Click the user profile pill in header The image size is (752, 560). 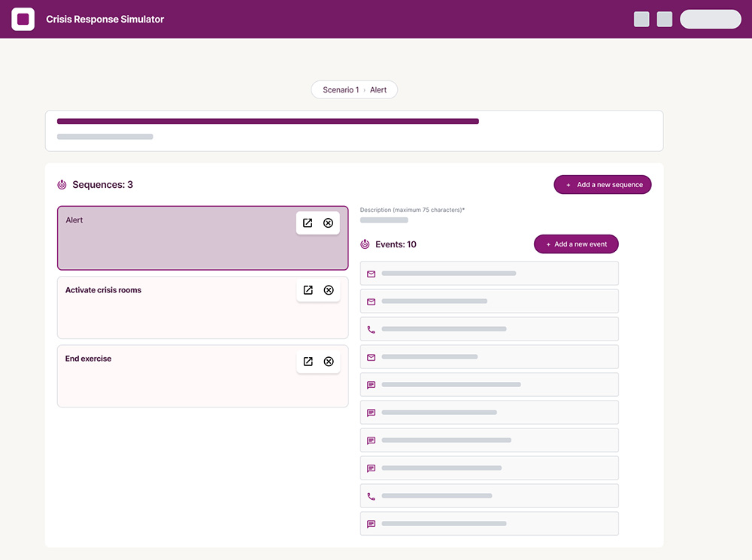tap(710, 20)
